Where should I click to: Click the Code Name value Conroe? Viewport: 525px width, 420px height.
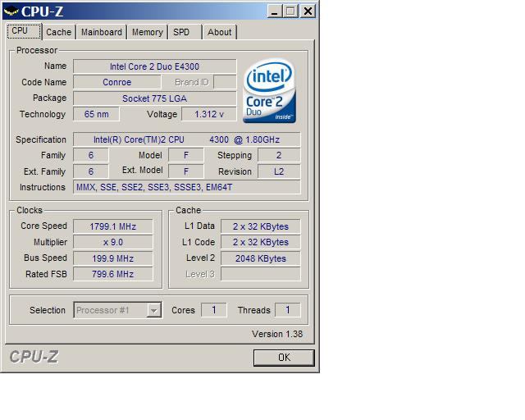116,82
